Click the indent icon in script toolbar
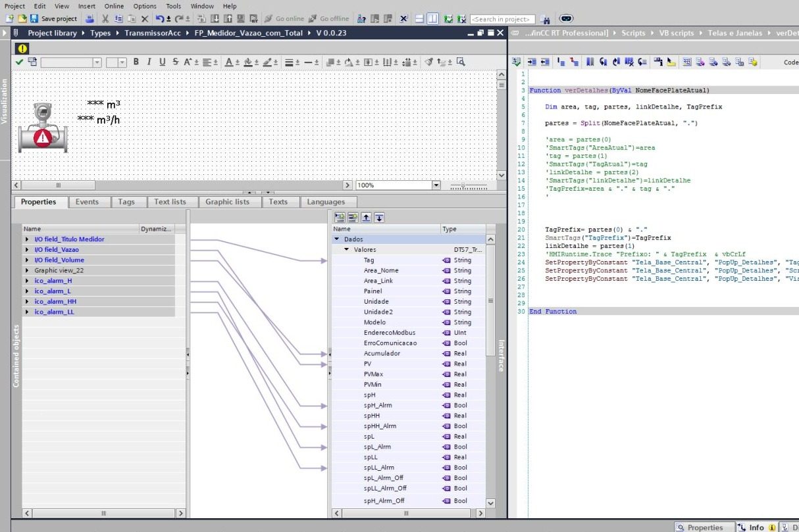Viewport: 799px width, 532px height. [532, 62]
